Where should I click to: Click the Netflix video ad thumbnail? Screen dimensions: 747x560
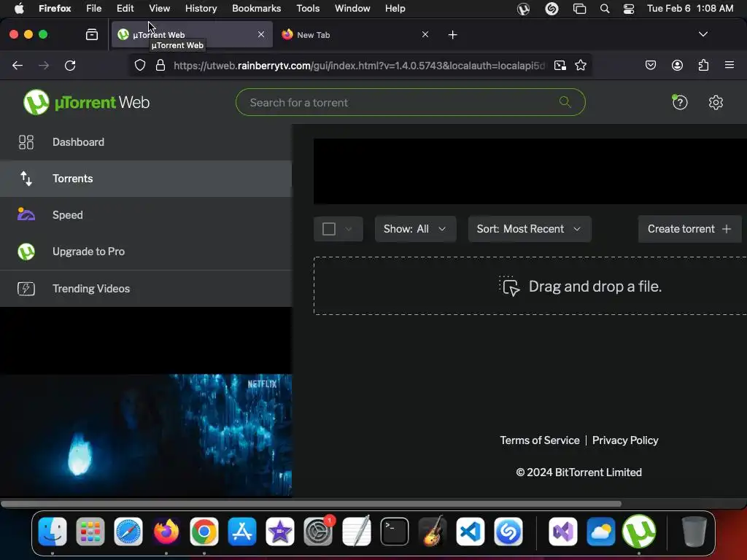146,435
